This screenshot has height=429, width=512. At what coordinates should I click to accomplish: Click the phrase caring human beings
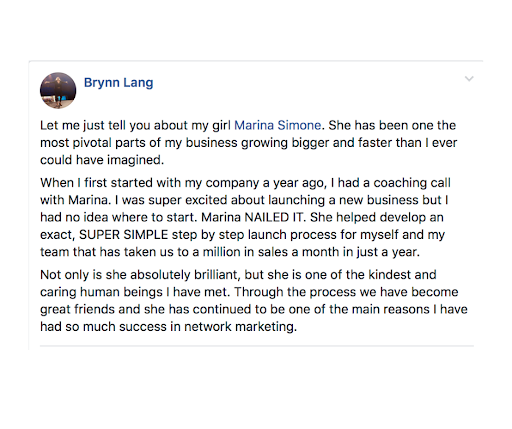point(101,292)
